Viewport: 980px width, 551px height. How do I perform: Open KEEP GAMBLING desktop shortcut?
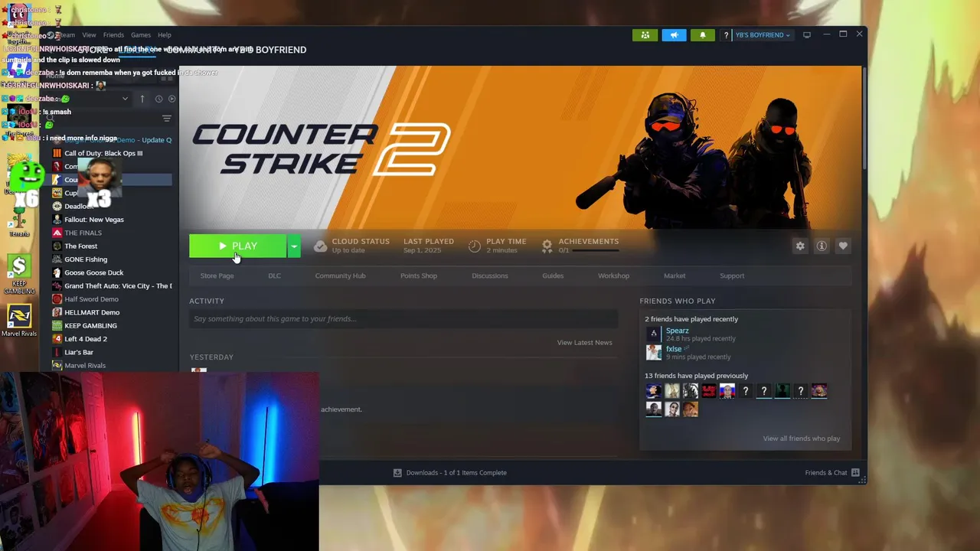tap(19, 275)
